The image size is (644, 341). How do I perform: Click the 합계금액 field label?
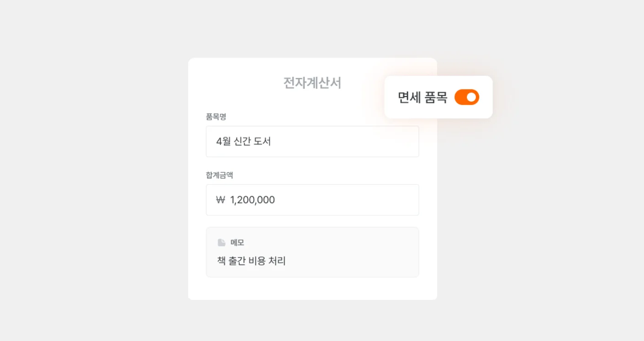[x=219, y=175]
